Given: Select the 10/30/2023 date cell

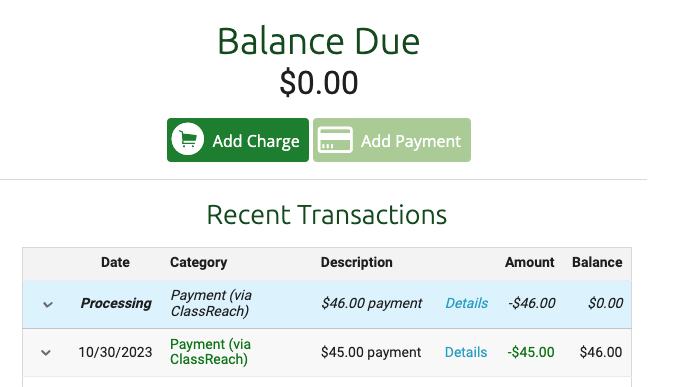Looking at the screenshot, I should tap(115, 352).
